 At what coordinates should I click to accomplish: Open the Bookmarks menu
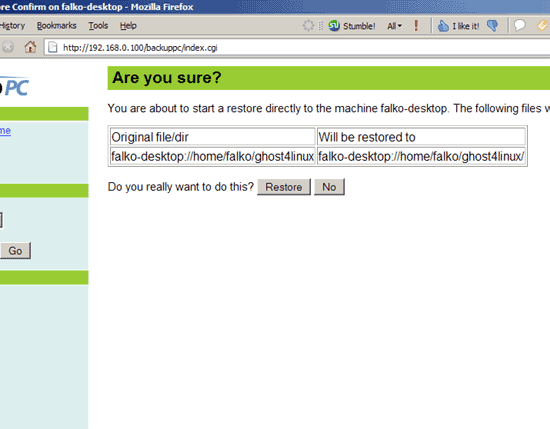click(56, 26)
